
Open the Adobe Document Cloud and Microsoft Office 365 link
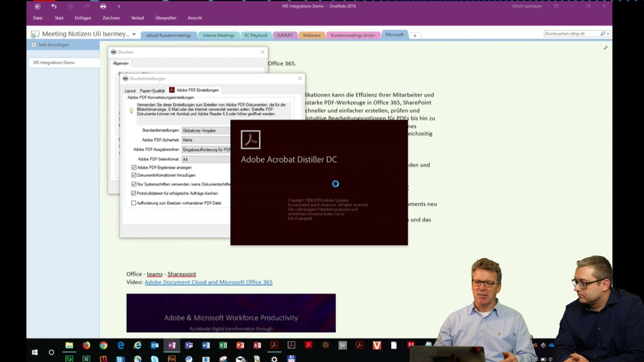click(x=208, y=282)
